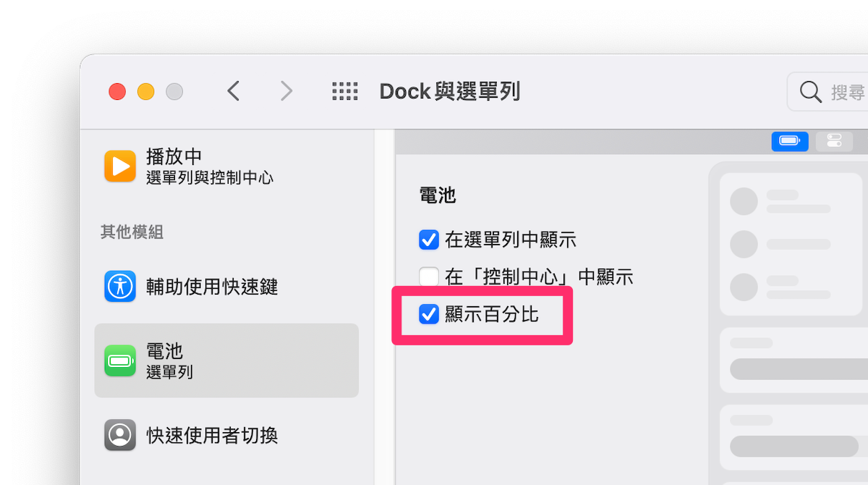The width and height of the screenshot is (868, 485).
Task: Select 電池 選單列 sidebar item
Action: (226, 360)
